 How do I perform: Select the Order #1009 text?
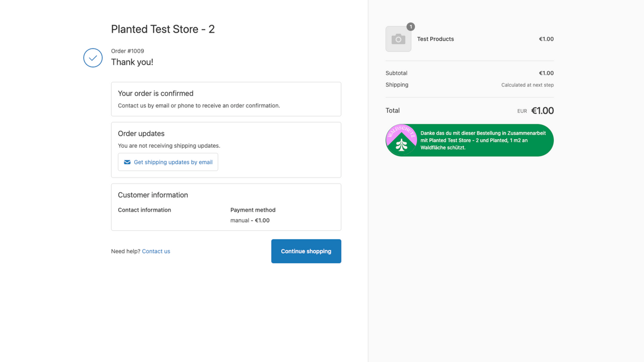[x=128, y=51]
